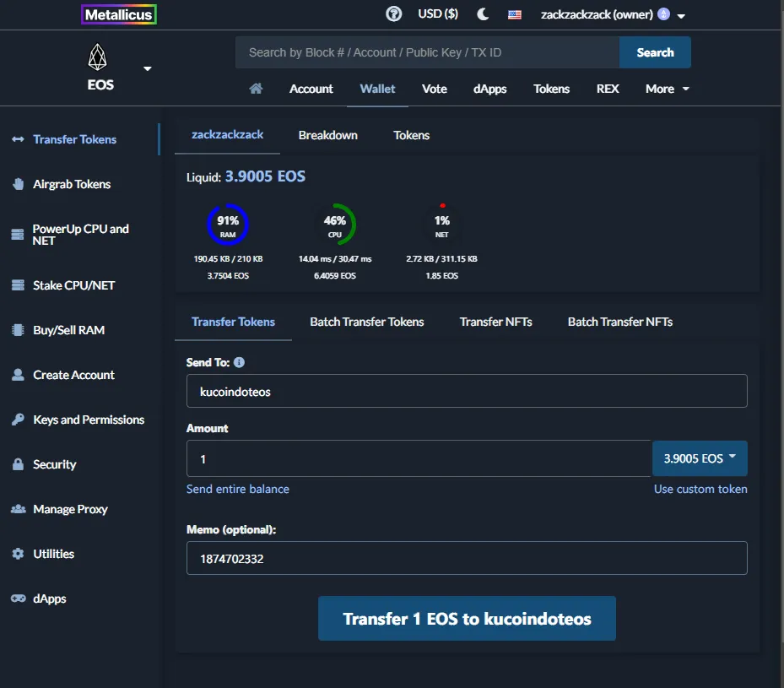Click the Amount input field
This screenshot has height=688, width=784.
click(x=419, y=458)
